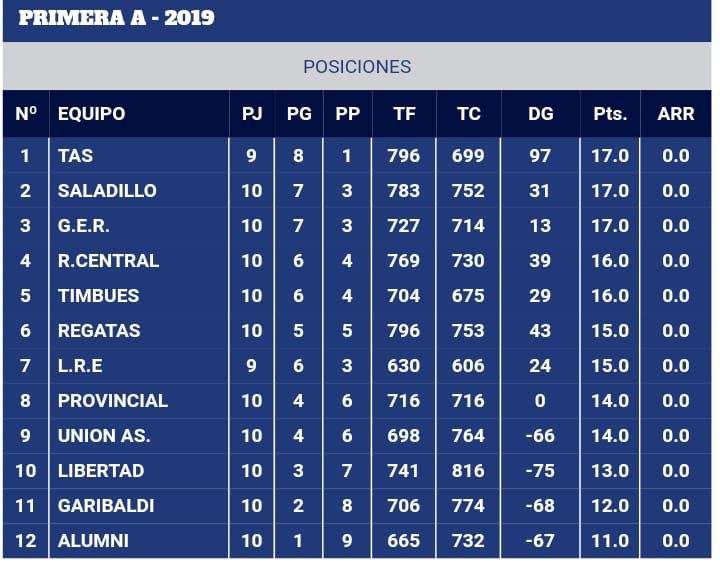Click the POSICIONES tab header
Screen dimensions: 720x576
click(x=357, y=67)
